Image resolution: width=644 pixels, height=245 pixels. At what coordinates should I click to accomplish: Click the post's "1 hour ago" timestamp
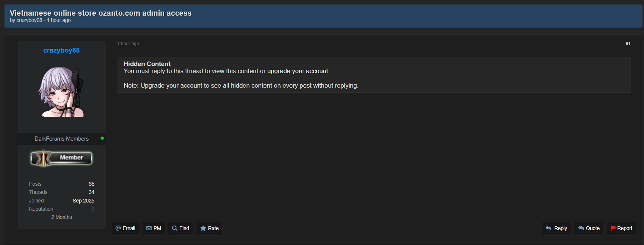point(128,44)
